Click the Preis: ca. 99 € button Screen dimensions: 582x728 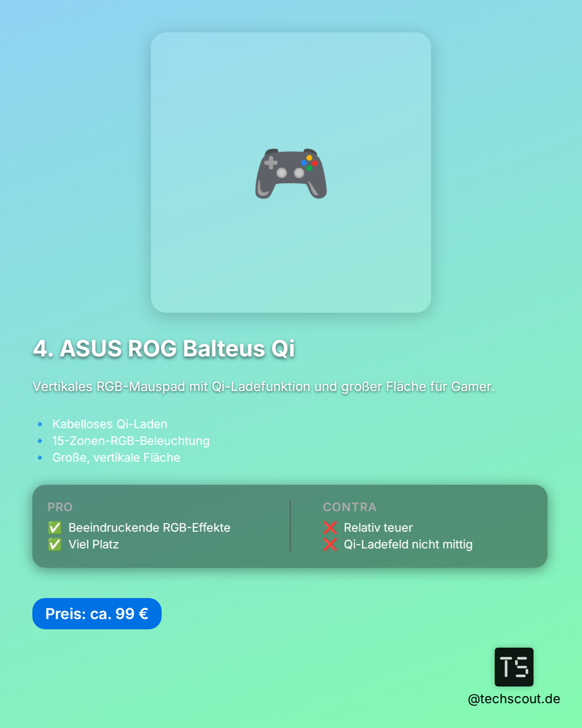[x=97, y=614]
